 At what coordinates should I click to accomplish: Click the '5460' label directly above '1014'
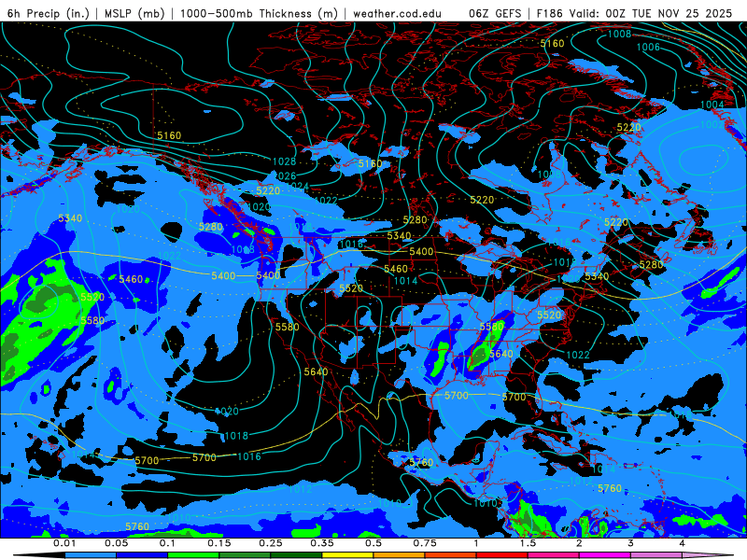pos(395,269)
